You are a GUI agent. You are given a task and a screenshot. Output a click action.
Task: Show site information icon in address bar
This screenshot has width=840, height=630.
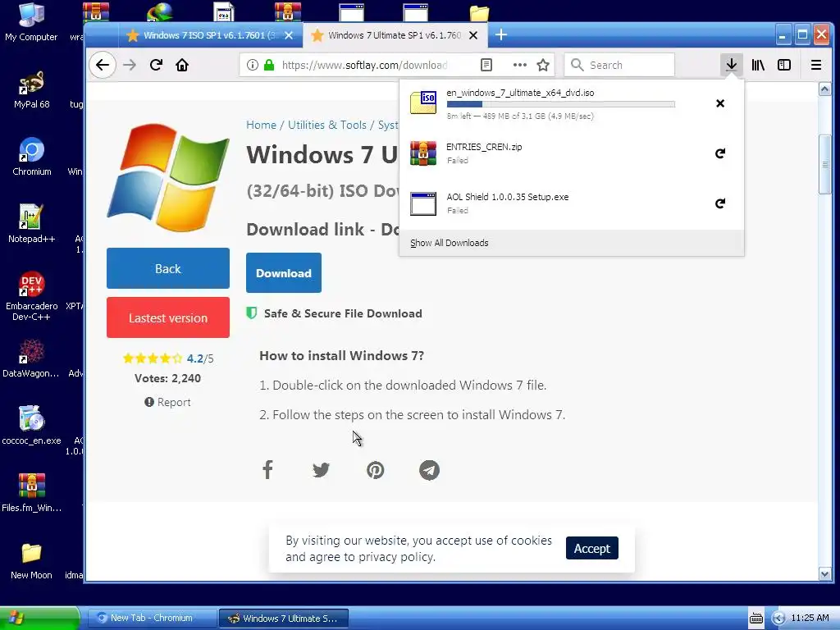tap(253, 65)
